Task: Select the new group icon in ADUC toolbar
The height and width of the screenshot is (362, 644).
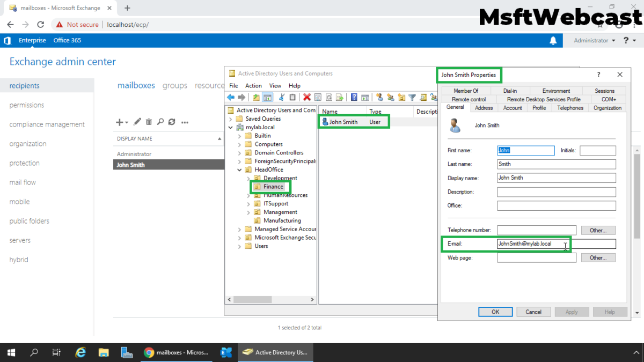Action: pos(391,97)
